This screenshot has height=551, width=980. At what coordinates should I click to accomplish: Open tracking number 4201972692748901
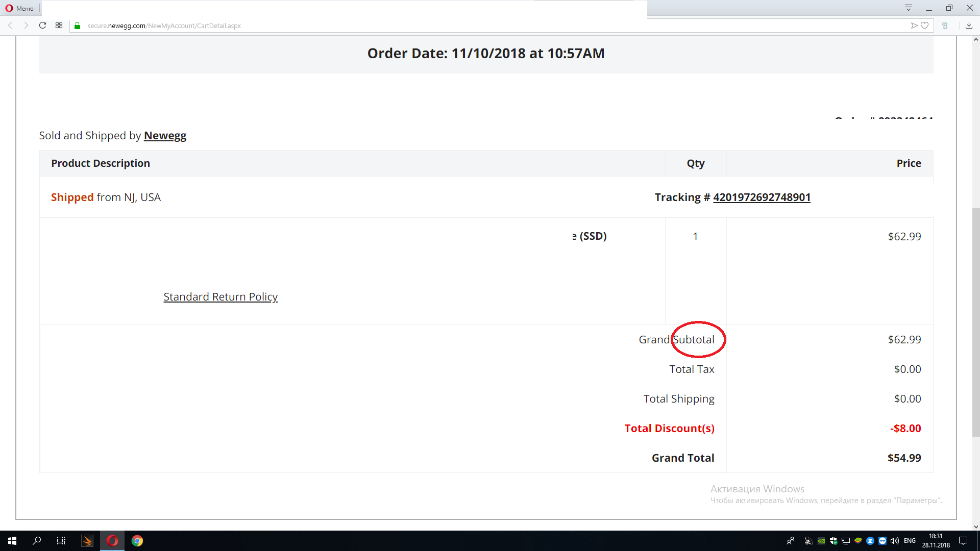pos(762,197)
